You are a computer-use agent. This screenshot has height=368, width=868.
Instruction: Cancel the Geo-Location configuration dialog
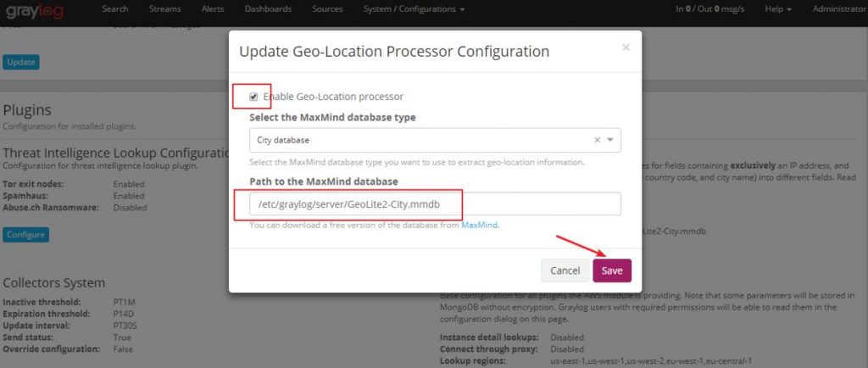coord(565,270)
